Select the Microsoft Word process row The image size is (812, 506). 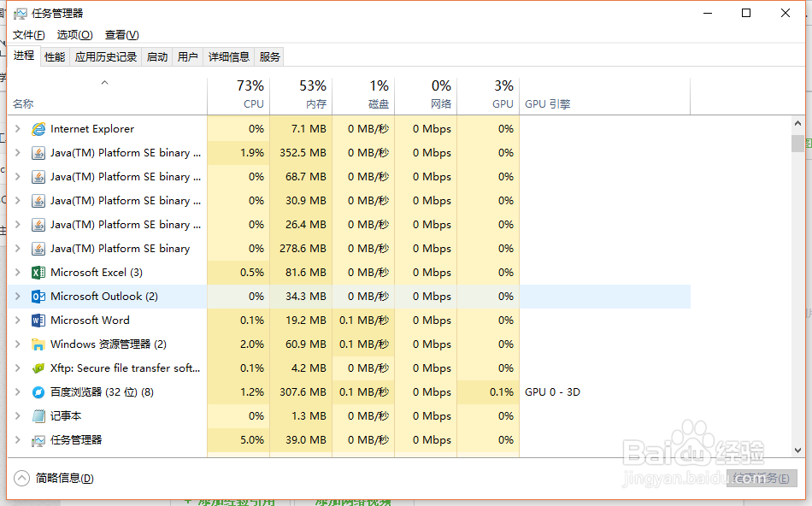tap(349, 320)
